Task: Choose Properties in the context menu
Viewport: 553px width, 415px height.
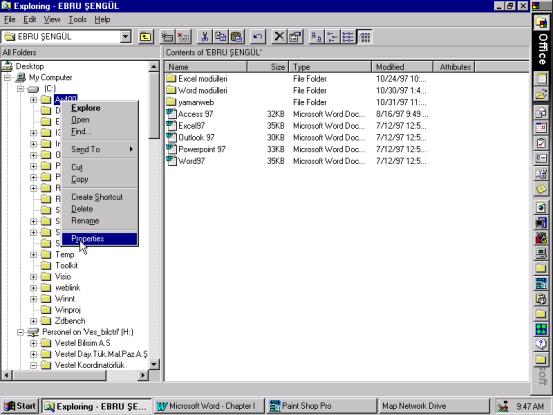Action: 100,239
